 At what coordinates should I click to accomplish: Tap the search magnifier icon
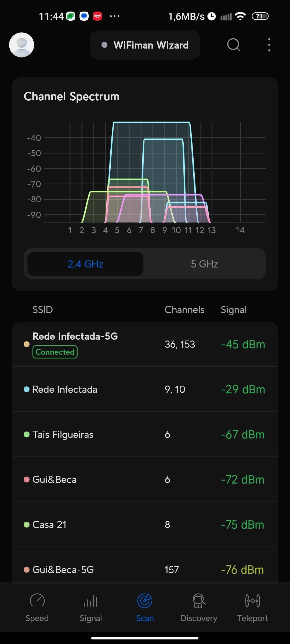coord(234,45)
